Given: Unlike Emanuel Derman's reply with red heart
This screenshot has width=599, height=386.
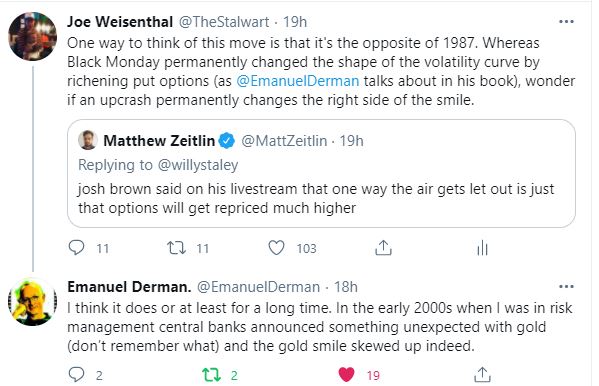Looking at the screenshot, I should coord(346,375).
